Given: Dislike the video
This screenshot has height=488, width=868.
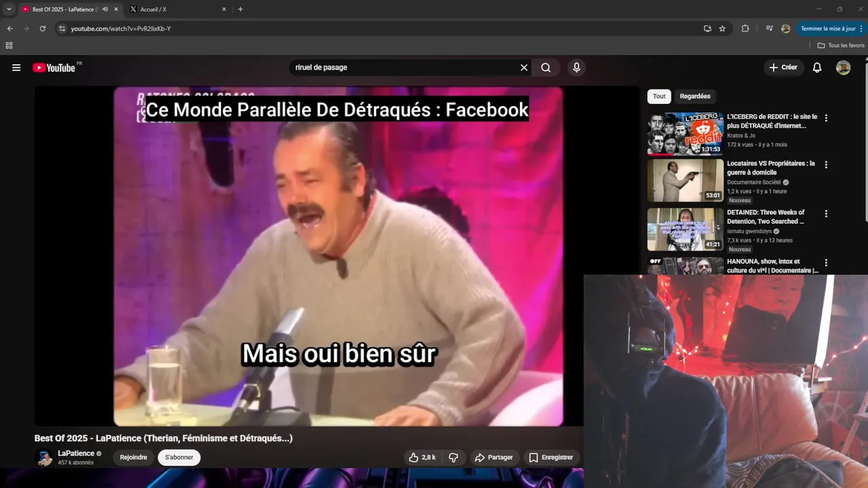Looking at the screenshot, I should 454,457.
